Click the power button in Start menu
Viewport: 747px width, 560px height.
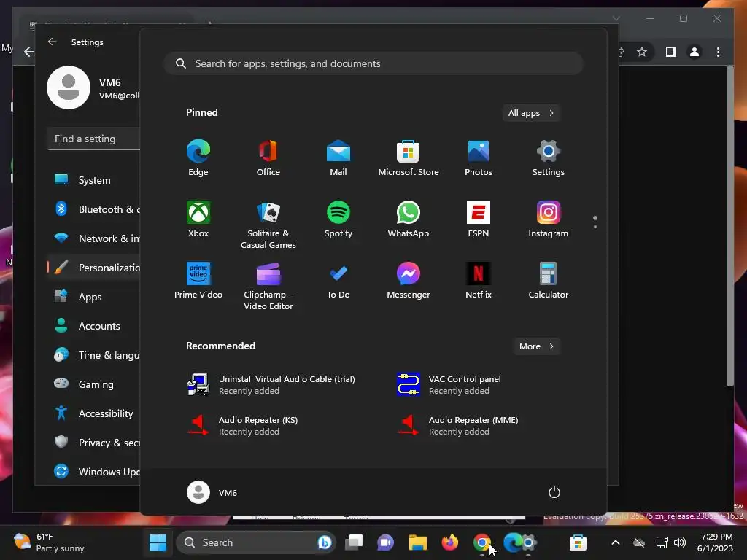tap(554, 492)
